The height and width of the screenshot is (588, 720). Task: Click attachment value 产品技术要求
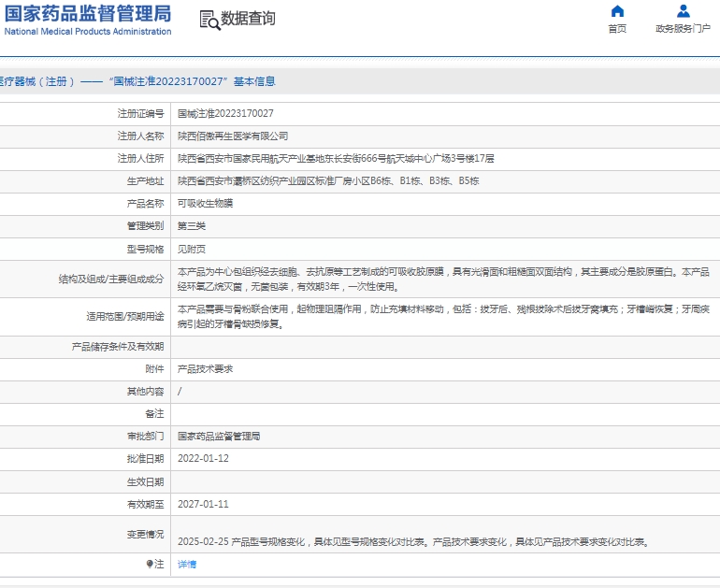coord(206,369)
